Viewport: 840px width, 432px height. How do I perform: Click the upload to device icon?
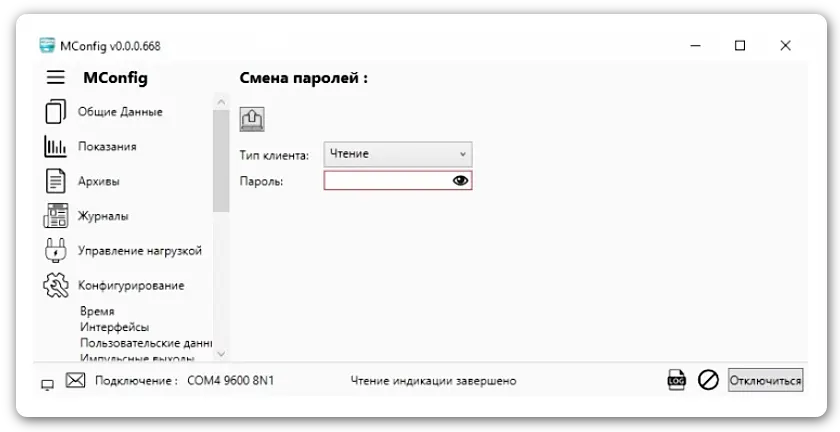pos(252,119)
